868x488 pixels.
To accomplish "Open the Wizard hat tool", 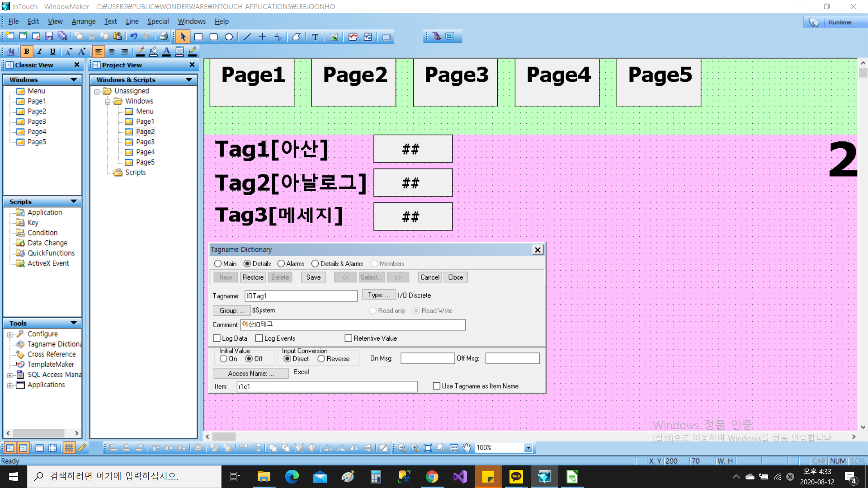I will (x=436, y=36).
